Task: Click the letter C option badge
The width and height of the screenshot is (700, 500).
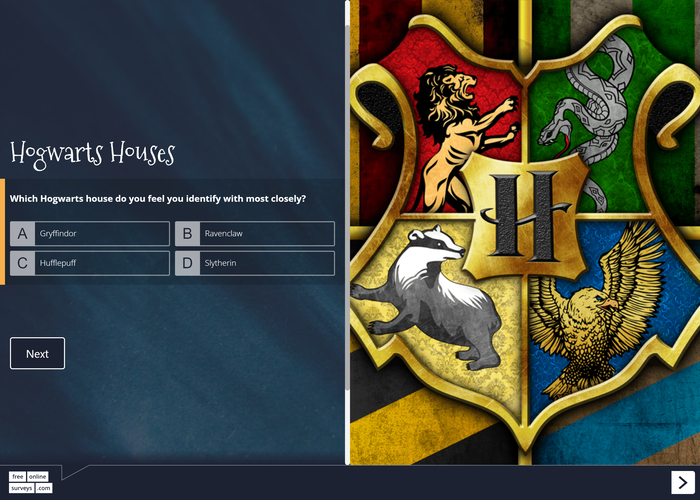Action: point(22,263)
